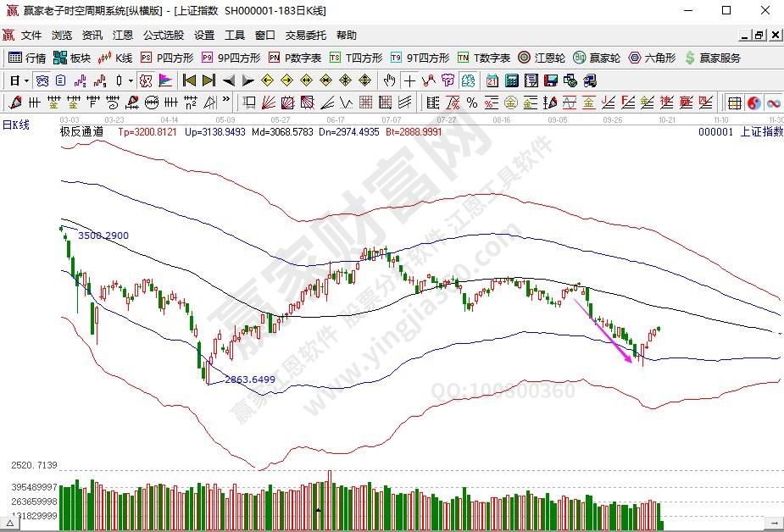
Task: Open the 交易委托 menu
Action: (305, 36)
